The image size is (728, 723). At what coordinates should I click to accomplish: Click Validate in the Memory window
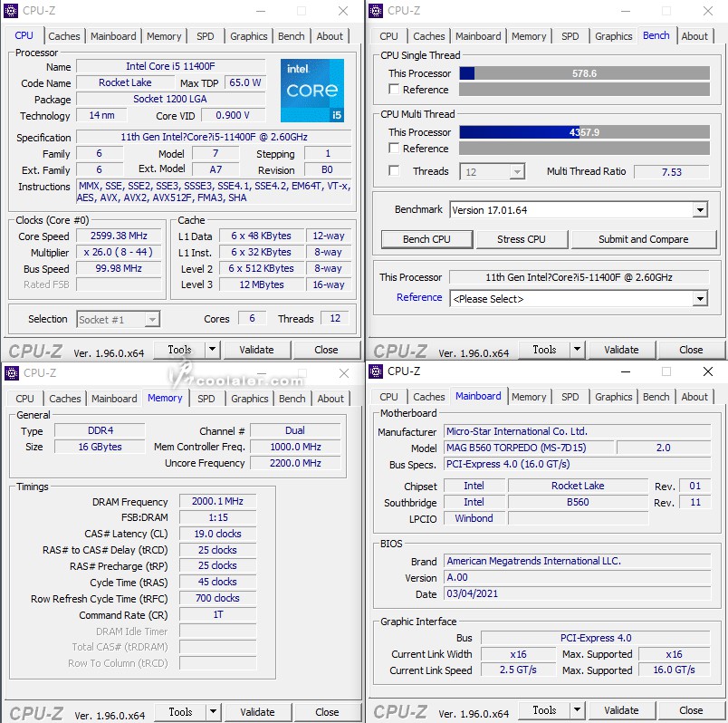[x=258, y=712]
